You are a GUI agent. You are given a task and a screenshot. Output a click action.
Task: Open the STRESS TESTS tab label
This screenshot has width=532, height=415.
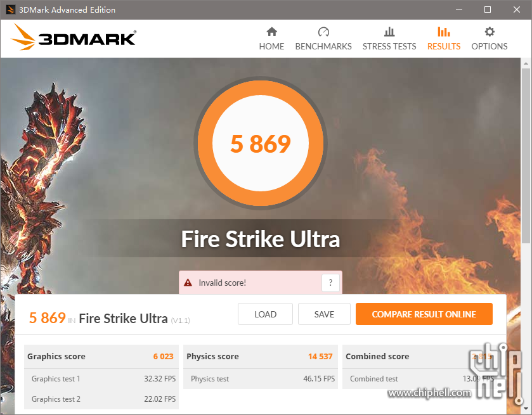coord(389,46)
